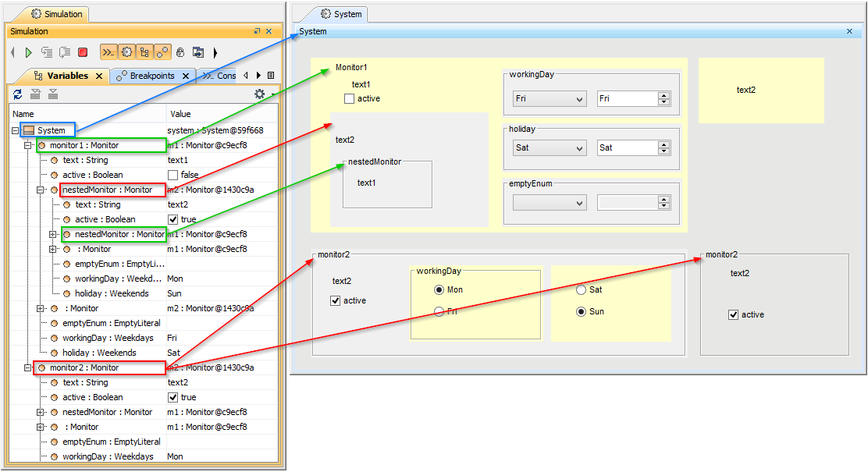Start the simulation with the green Run icon
The width and height of the screenshot is (868, 472).
[28, 52]
